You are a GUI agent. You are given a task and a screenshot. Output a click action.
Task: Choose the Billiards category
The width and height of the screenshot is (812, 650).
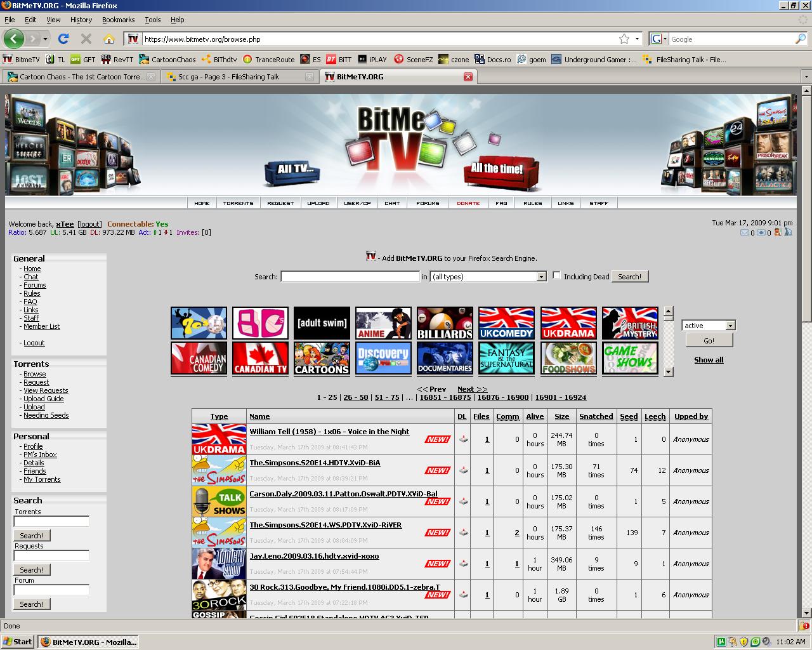click(445, 323)
